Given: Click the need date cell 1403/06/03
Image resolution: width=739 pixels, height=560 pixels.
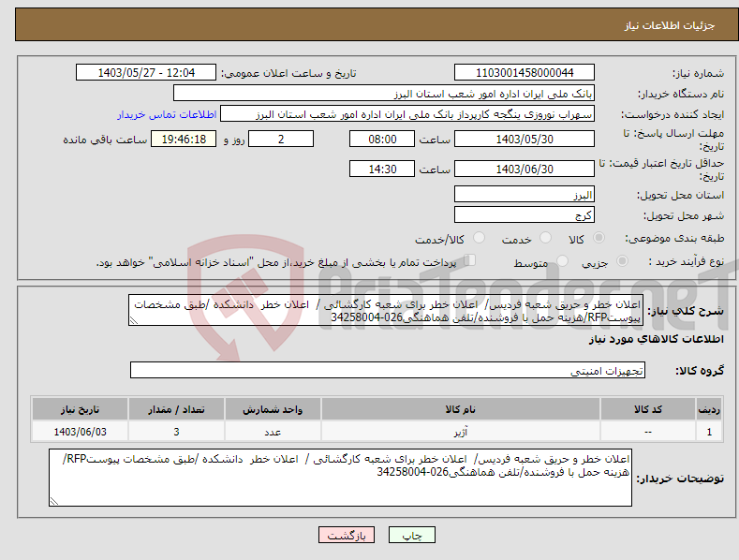Looking at the screenshot, I should tap(80, 432).
